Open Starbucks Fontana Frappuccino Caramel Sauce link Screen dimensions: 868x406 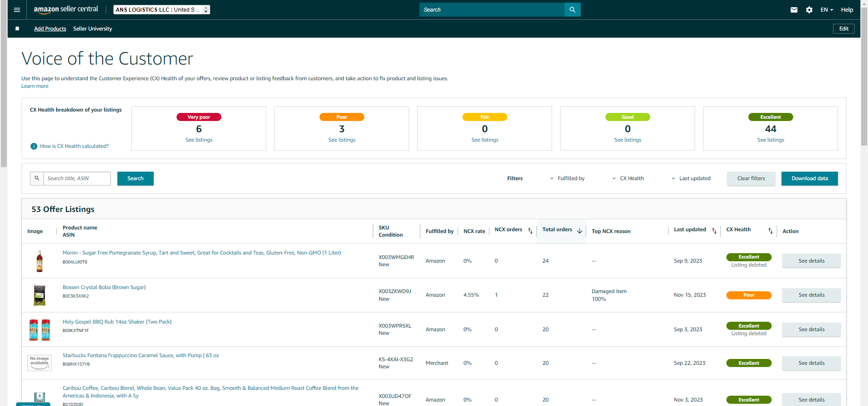coord(141,355)
